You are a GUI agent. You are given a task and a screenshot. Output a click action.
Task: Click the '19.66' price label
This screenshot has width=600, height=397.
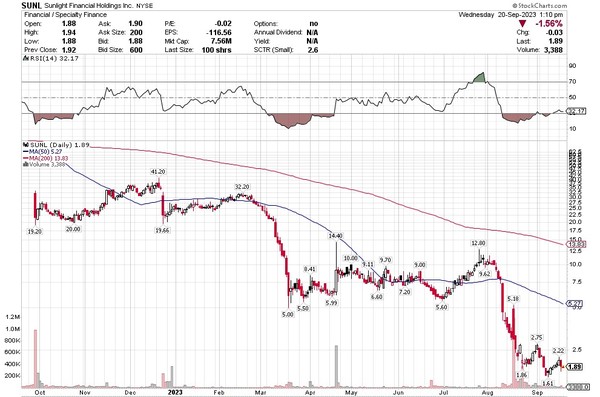[x=162, y=230]
